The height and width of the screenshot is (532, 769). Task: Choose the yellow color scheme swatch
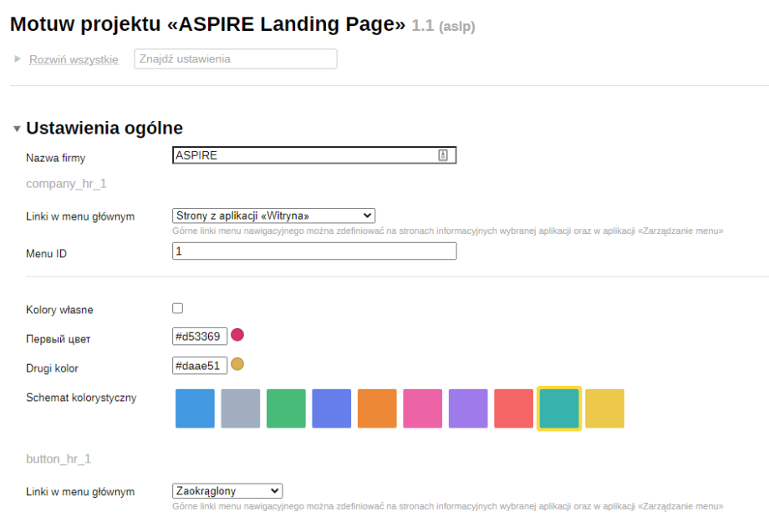(604, 408)
